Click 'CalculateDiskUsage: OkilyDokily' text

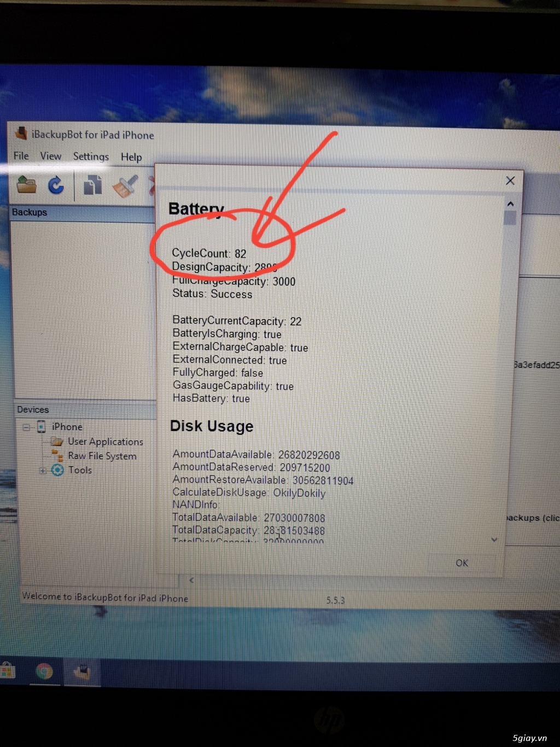coord(249,493)
